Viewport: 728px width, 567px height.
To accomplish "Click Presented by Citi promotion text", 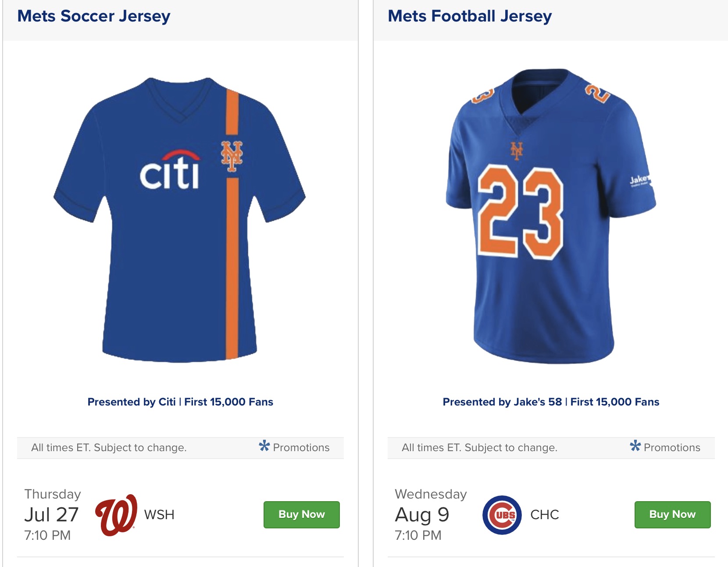I will 180,402.
